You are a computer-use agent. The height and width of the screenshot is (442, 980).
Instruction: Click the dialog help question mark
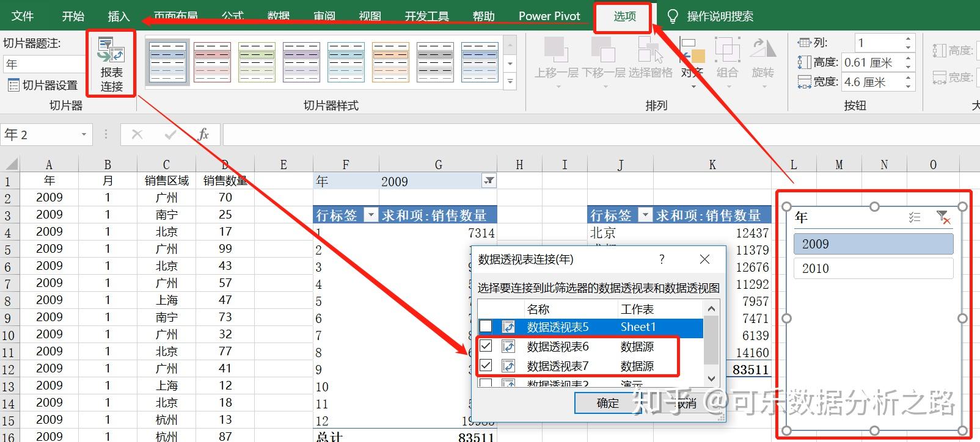[x=662, y=259]
